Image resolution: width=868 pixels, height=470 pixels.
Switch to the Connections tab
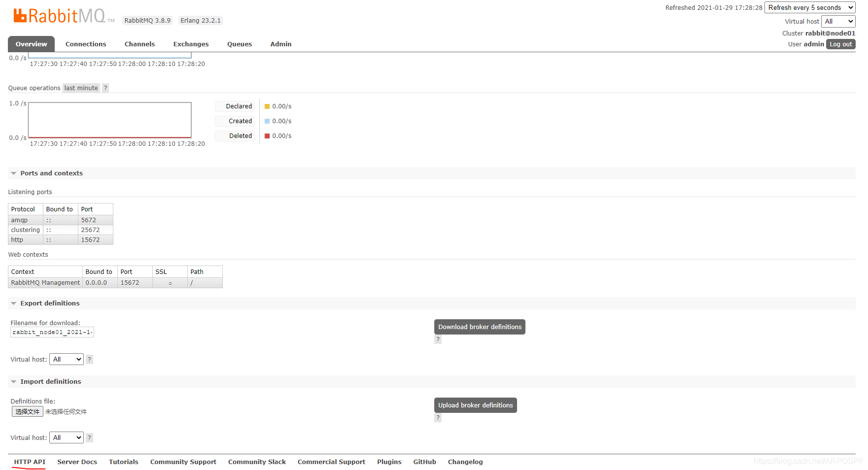coord(86,44)
